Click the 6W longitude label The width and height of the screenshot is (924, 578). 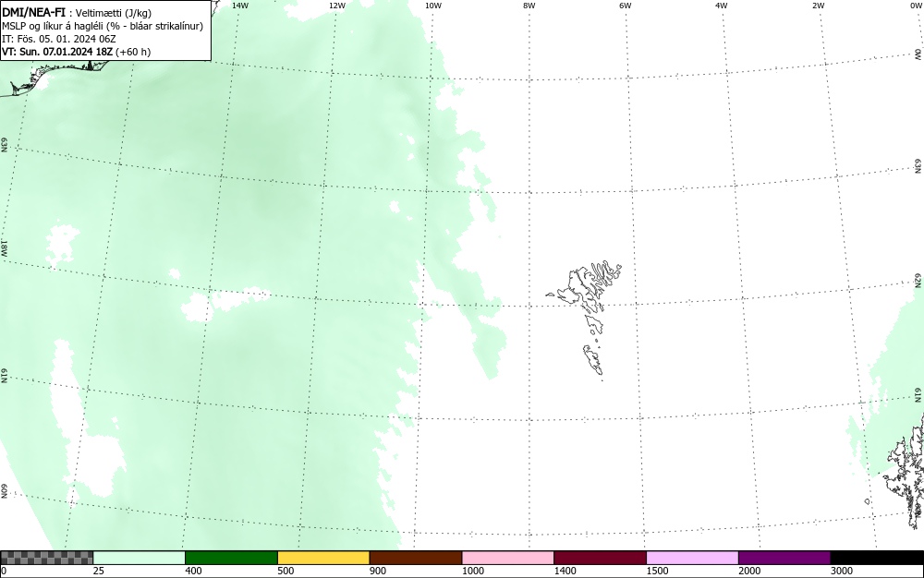[x=626, y=6]
